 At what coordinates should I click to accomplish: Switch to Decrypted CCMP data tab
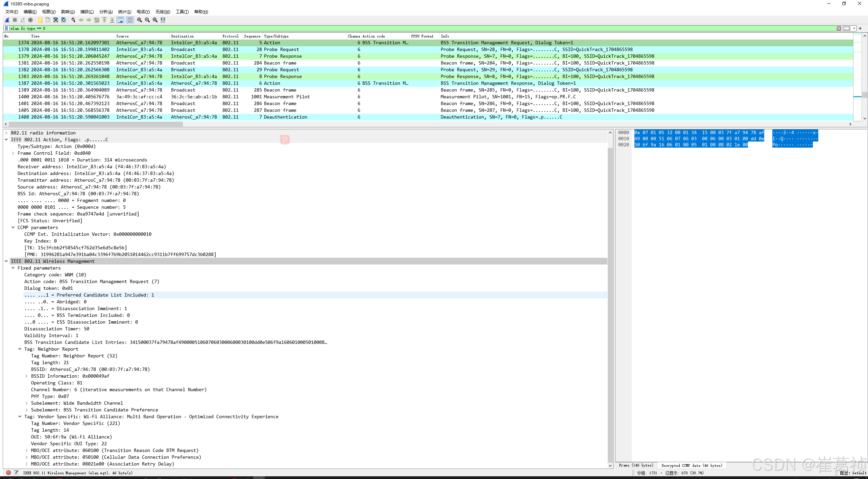point(692,465)
